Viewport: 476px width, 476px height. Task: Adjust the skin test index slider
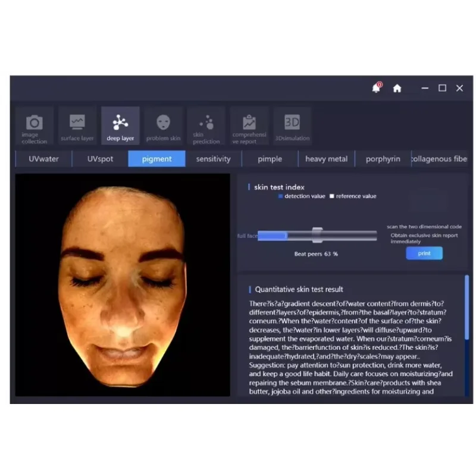317,235
